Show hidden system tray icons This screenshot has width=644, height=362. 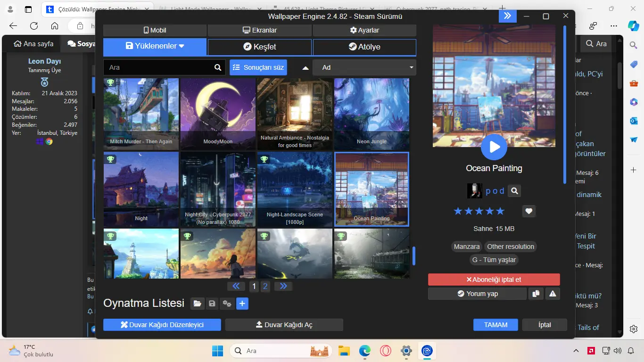576,351
